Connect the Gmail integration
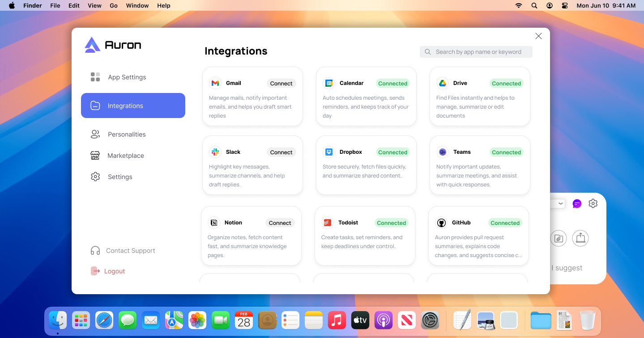 tap(281, 84)
